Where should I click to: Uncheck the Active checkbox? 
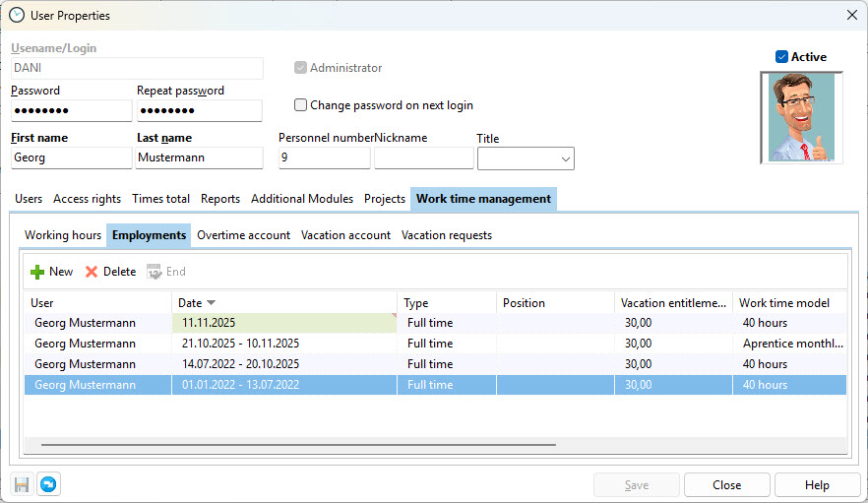(x=781, y=57)
